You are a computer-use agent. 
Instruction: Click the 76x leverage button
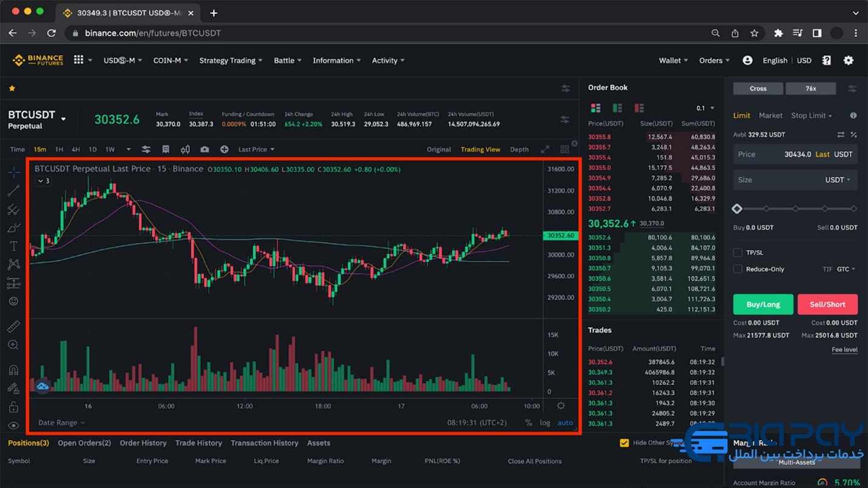[x=811, y=89]
